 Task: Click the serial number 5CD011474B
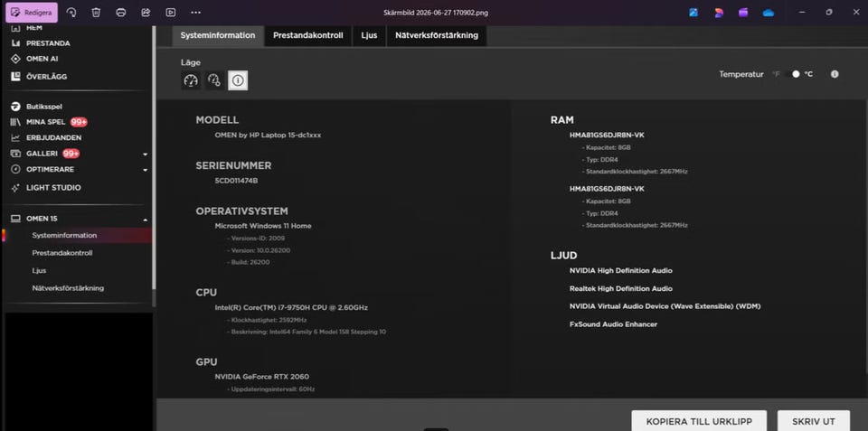click(236, 181)
